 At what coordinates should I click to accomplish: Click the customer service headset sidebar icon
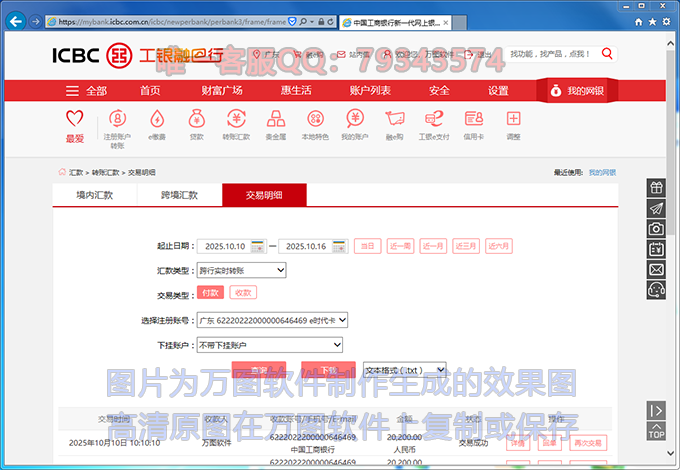656,290
